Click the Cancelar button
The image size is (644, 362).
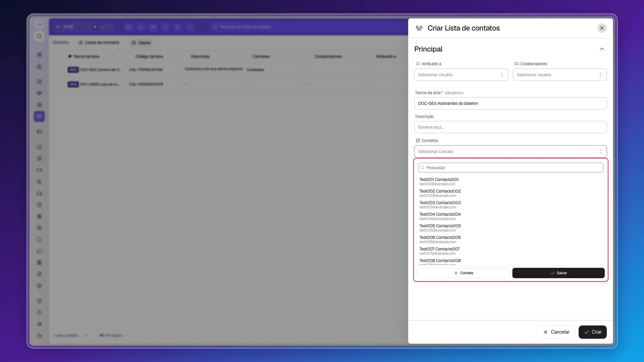[556, 332]
